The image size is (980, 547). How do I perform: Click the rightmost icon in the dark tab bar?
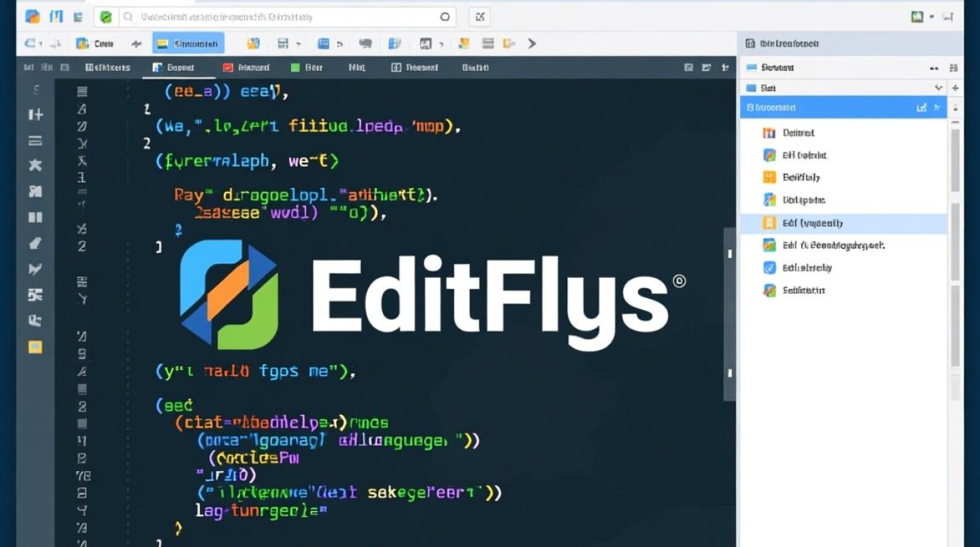(x=725, y=67)
